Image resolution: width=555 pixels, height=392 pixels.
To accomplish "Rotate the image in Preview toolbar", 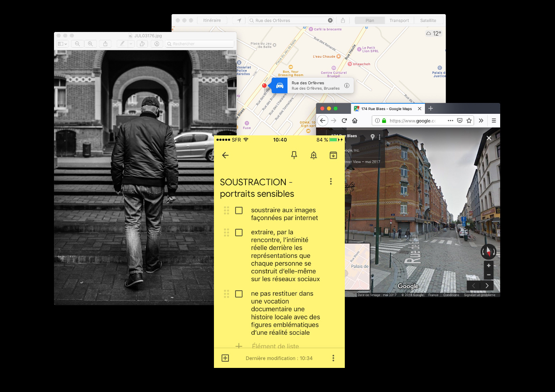I will [142, 44].
